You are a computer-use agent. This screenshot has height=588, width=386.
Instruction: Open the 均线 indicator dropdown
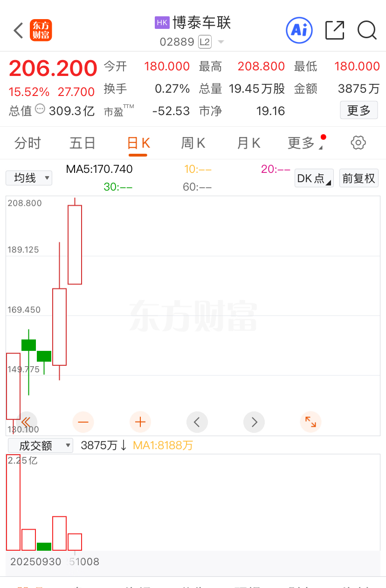click(x=29, y=178)
